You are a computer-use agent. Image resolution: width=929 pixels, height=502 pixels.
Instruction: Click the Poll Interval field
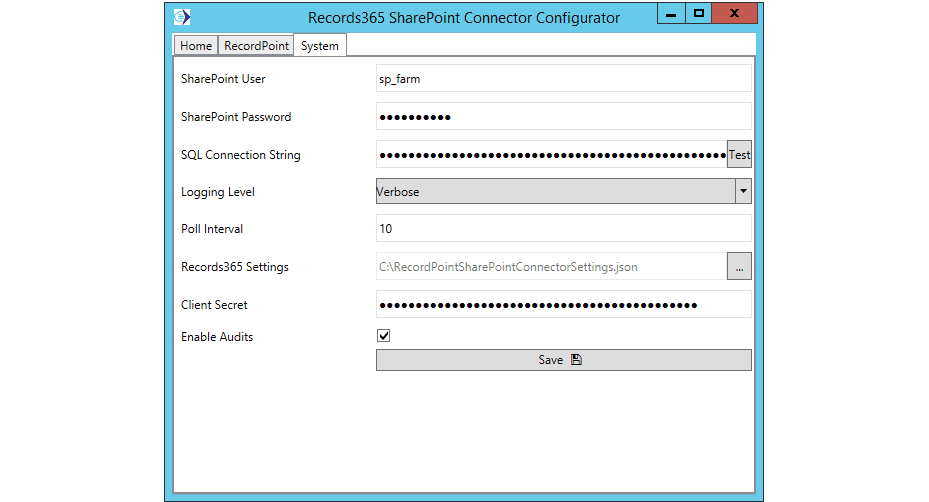click(x=563, y=229)
